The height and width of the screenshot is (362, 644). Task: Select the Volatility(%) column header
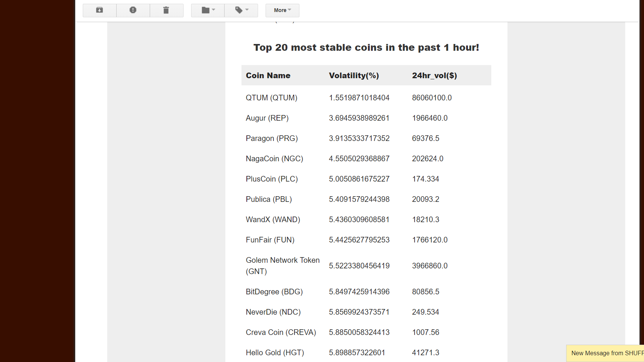click(x=354, y=76)
